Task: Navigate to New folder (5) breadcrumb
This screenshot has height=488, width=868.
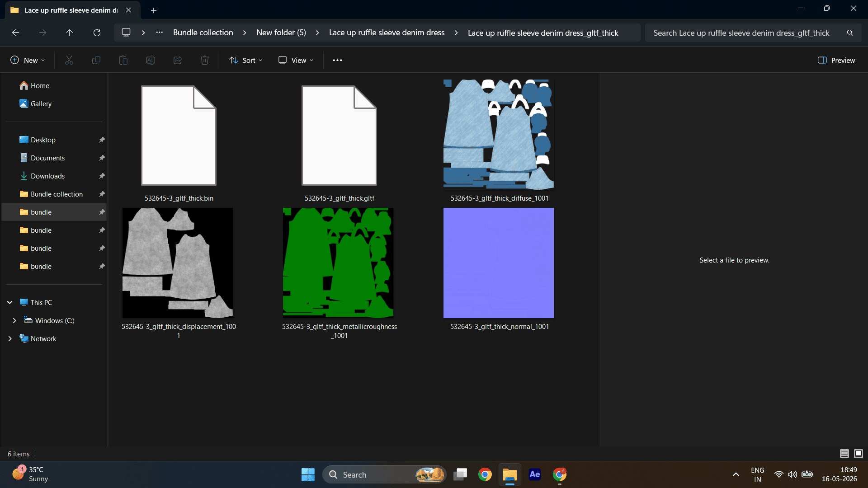Action: [281, 33]
